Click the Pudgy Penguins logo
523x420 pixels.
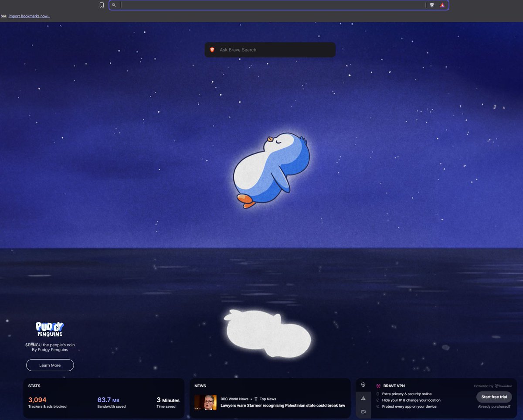click(50, 329)
